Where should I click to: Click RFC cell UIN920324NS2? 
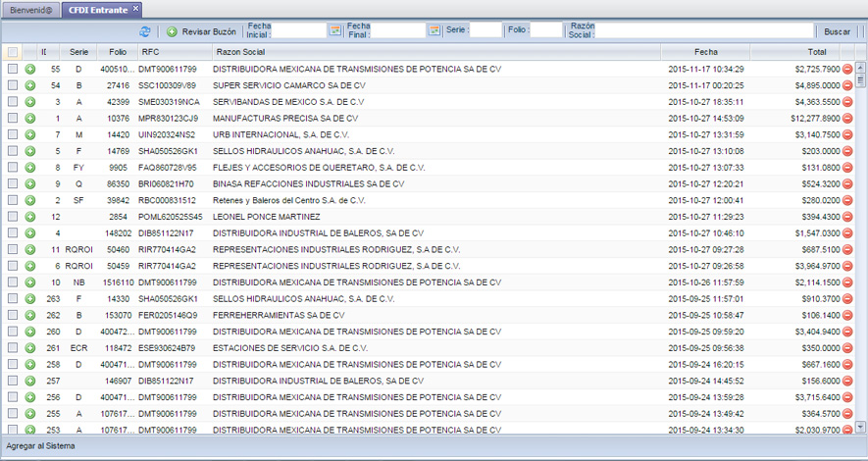point(167,135)
